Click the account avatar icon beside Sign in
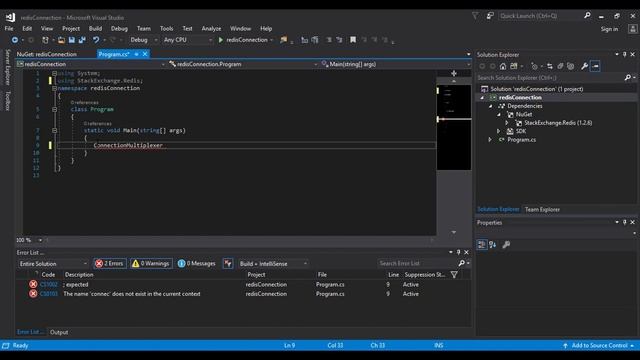Screen dimensions: 640x360 click(633, 29)
